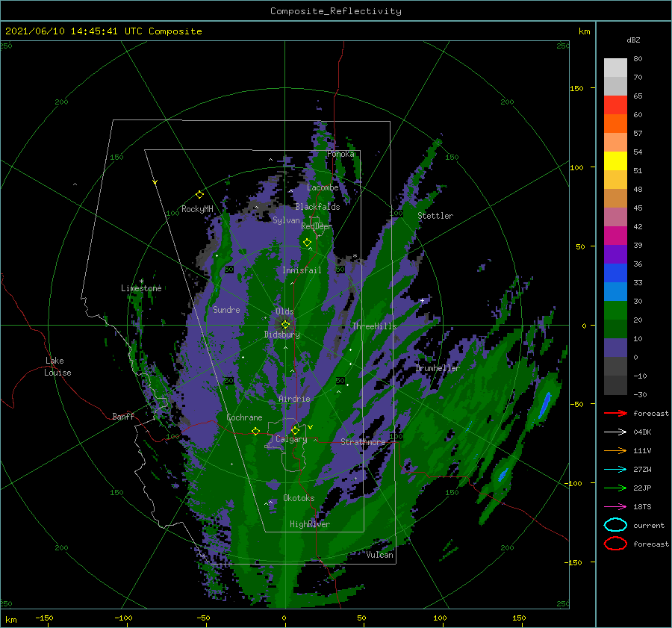The image size is (672, 628).
Task: Click the slate-purple 10 dBZ legend swatch
Action: point(615,348)
